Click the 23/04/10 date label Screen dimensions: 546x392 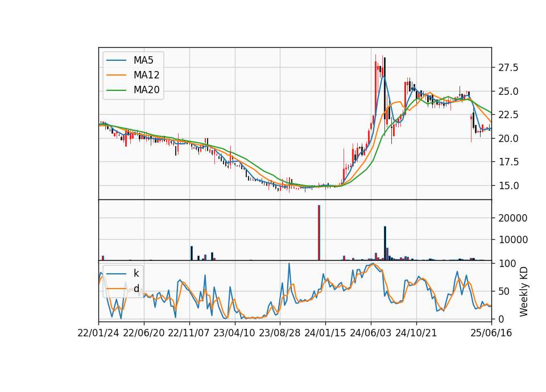(x=234, y=333)
